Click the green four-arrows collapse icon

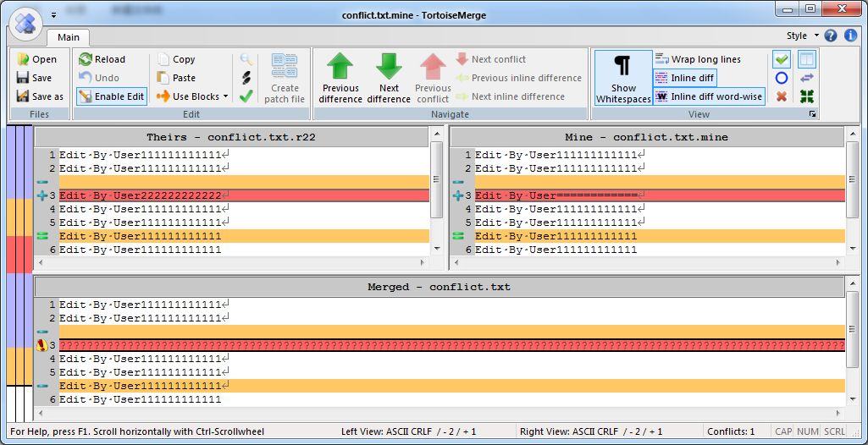(x=807, y=96)
